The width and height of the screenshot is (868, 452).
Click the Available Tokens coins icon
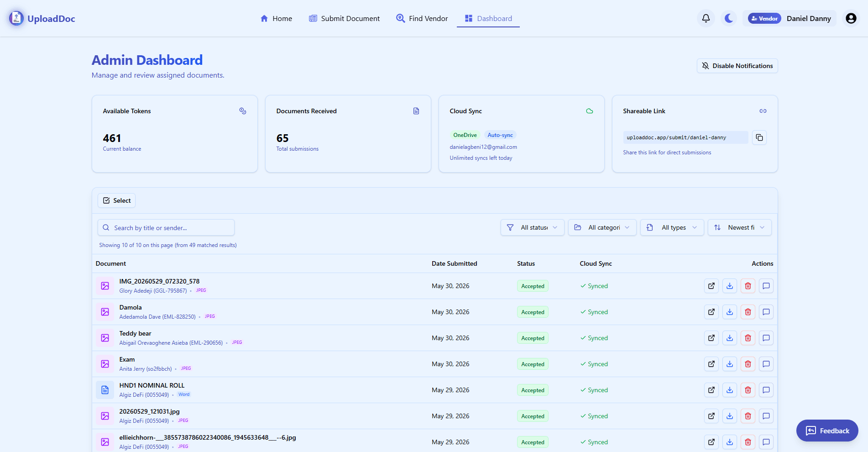(x=243, y=111)
